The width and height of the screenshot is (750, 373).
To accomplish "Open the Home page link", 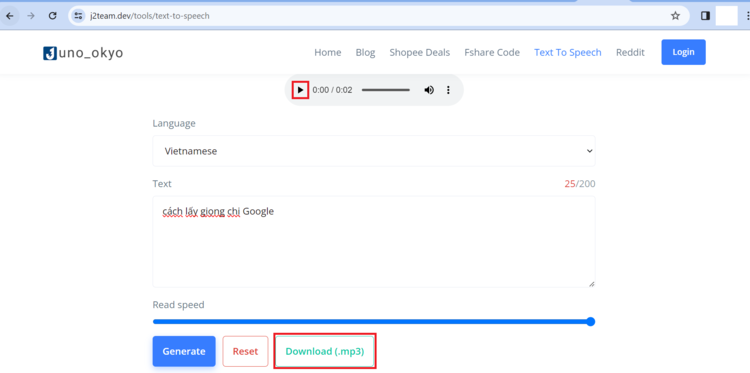I will click(328, 53).
